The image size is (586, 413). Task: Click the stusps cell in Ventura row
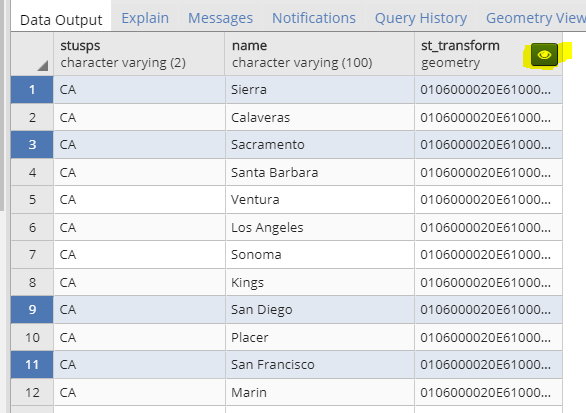pos(139,200)
